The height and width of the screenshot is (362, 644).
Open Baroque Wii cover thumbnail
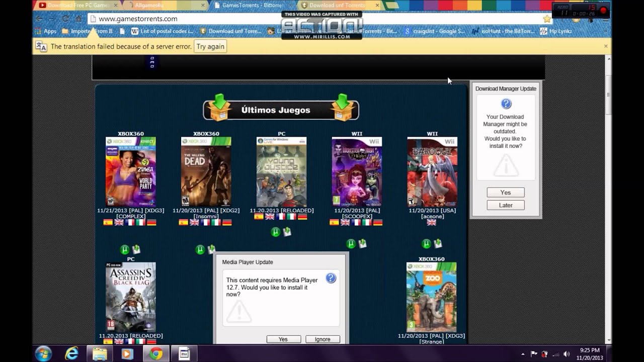coord(432,171)
